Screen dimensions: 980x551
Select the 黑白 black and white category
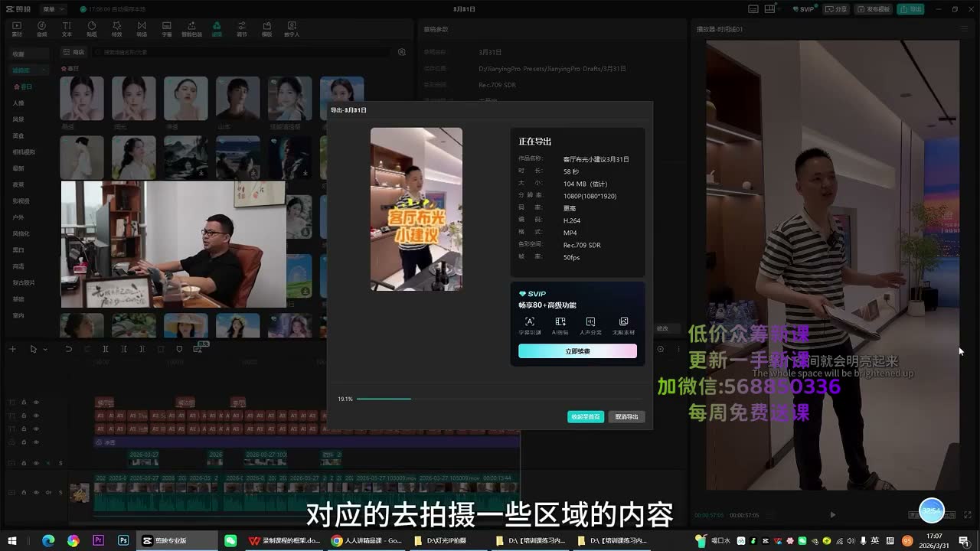click(x=18, y=250)
